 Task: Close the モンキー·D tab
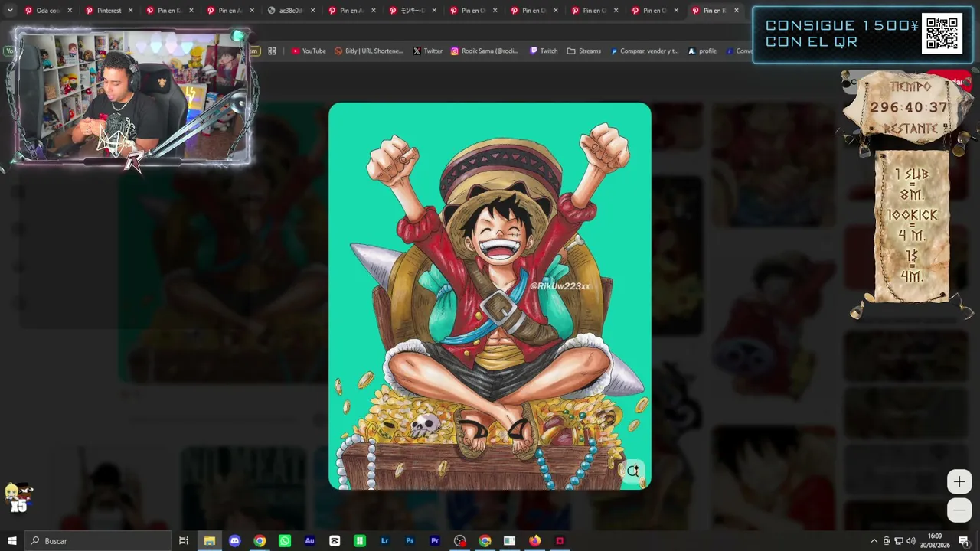coord(433,11)
